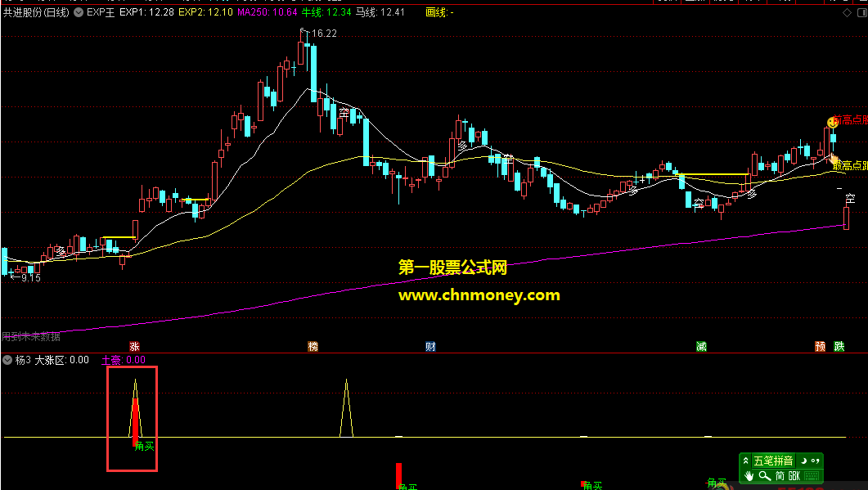The image size is (868, 490).
Task: Click the panel layout square icon at the top right
Action: click(x=862, y=13)
